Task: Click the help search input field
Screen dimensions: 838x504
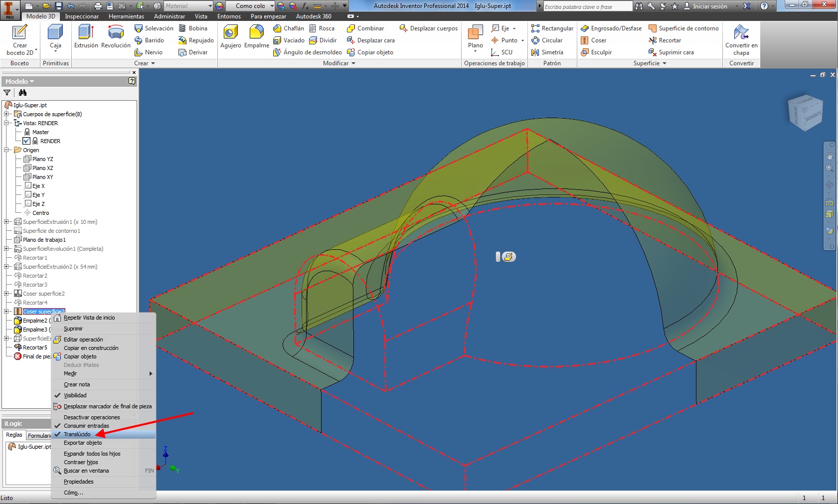Action: 587,6
